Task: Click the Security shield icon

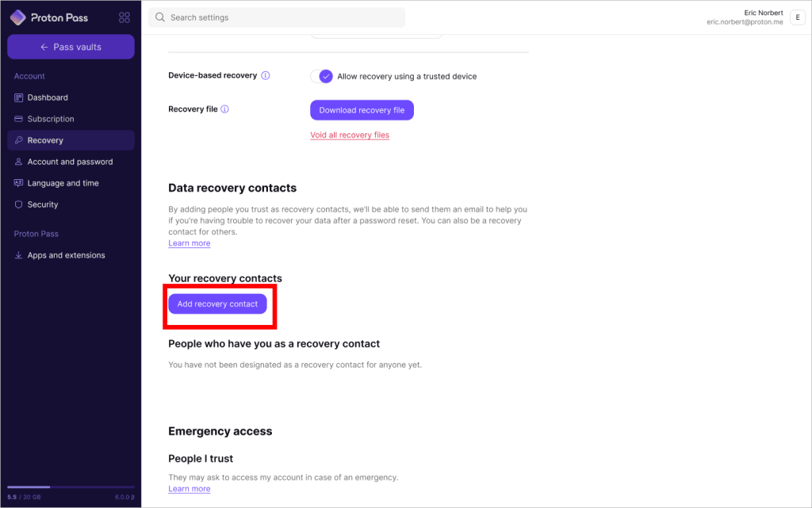Action: click(19, 204)
